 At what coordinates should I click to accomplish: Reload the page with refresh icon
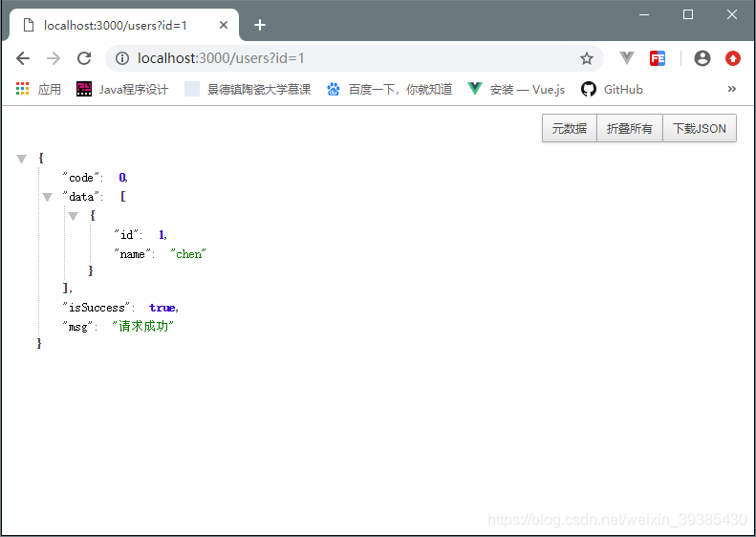[x=84, y=58]
